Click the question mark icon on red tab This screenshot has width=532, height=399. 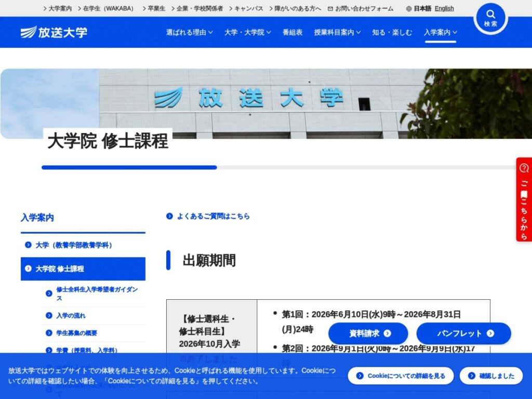coord(524,168)
